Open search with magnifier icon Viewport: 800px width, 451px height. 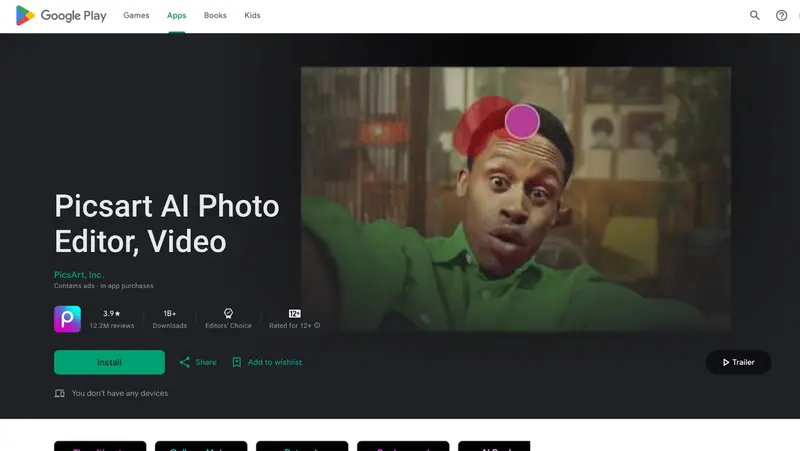755,15
